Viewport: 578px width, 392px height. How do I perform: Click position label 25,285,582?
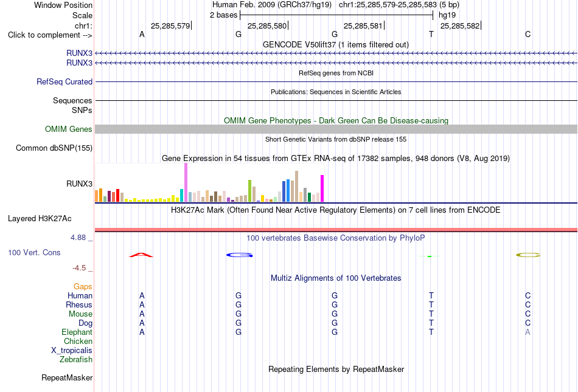click(460, 26)
